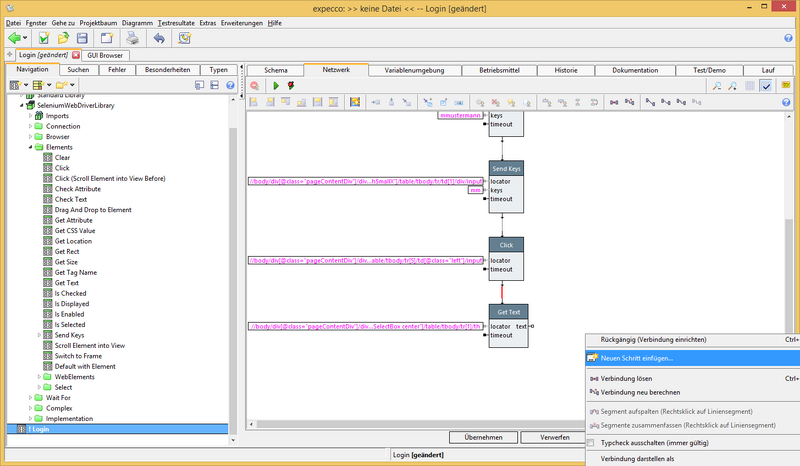Image resolution: width=800 pixels, height=466 pixels.
Task: Toggle the checkmark button in the diagram toolbar
Action: (x=766, y=86)
